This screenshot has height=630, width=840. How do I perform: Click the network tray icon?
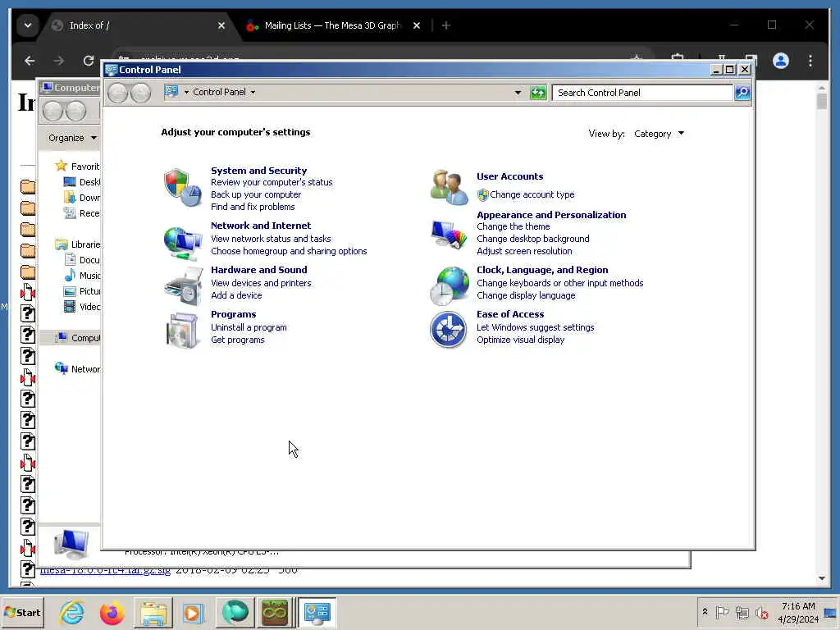[x=742, y=612]
